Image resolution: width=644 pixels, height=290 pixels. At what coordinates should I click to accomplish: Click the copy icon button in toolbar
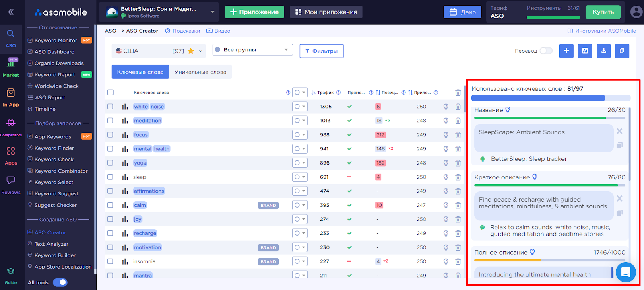(622, 51)
